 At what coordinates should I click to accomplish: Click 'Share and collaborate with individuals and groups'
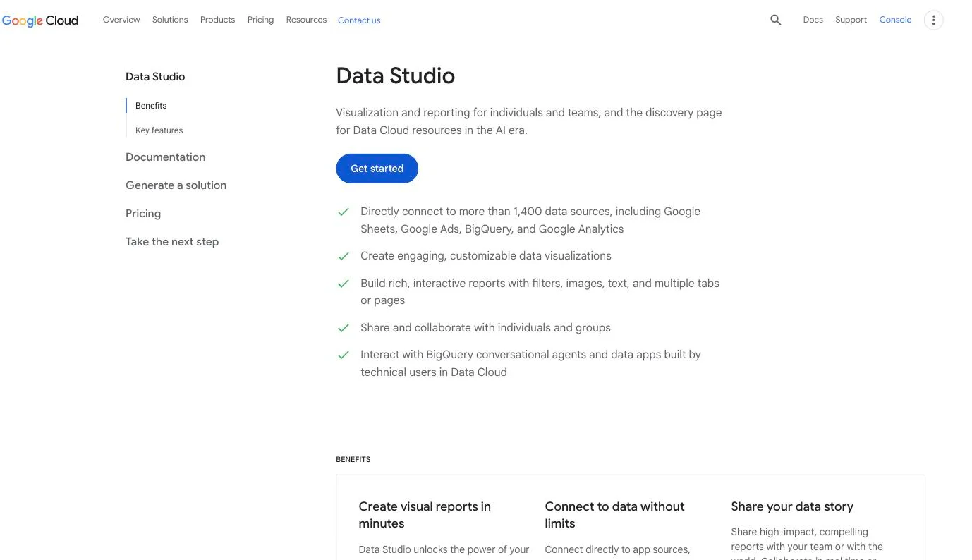click(485, 328)
